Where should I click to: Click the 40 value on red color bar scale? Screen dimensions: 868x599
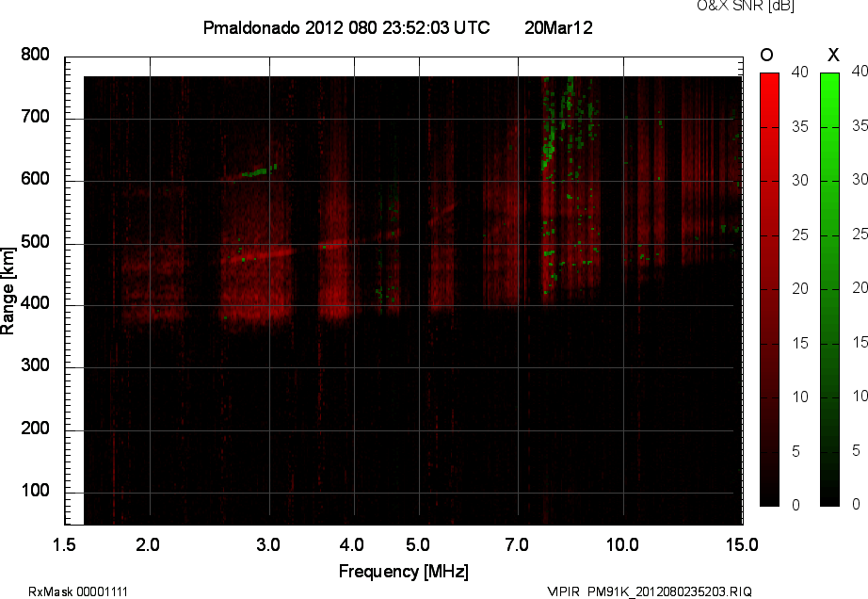click(800, 72)
